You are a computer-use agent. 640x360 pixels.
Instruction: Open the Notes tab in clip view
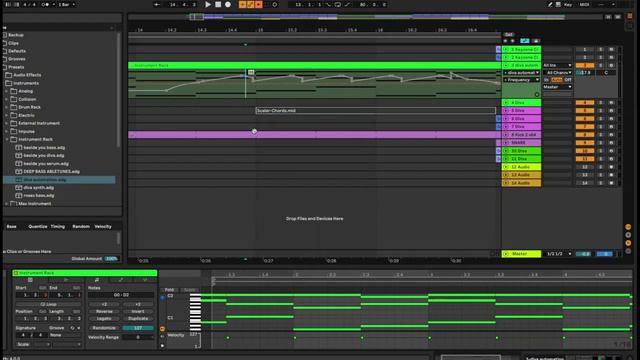pos(96,280)
